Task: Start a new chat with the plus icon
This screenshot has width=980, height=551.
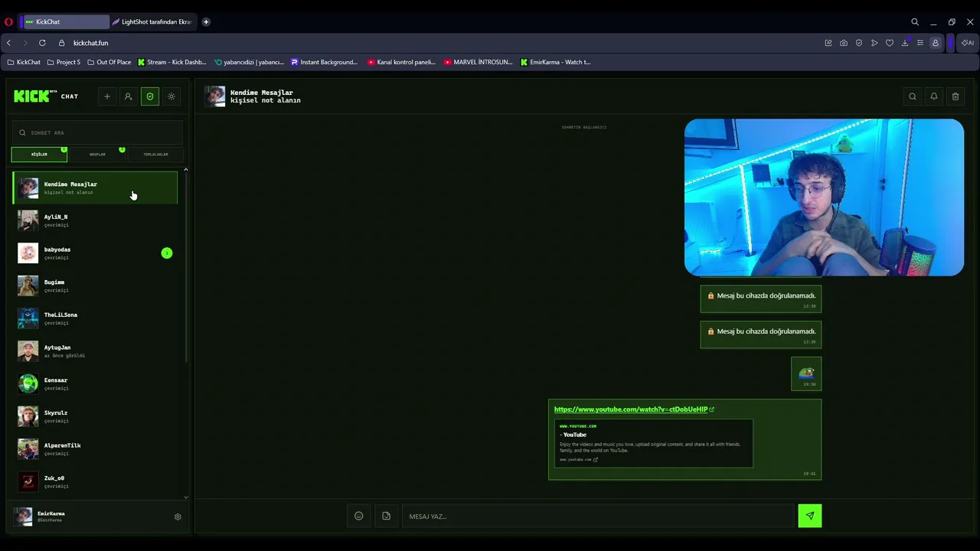Action: [107, 96]
